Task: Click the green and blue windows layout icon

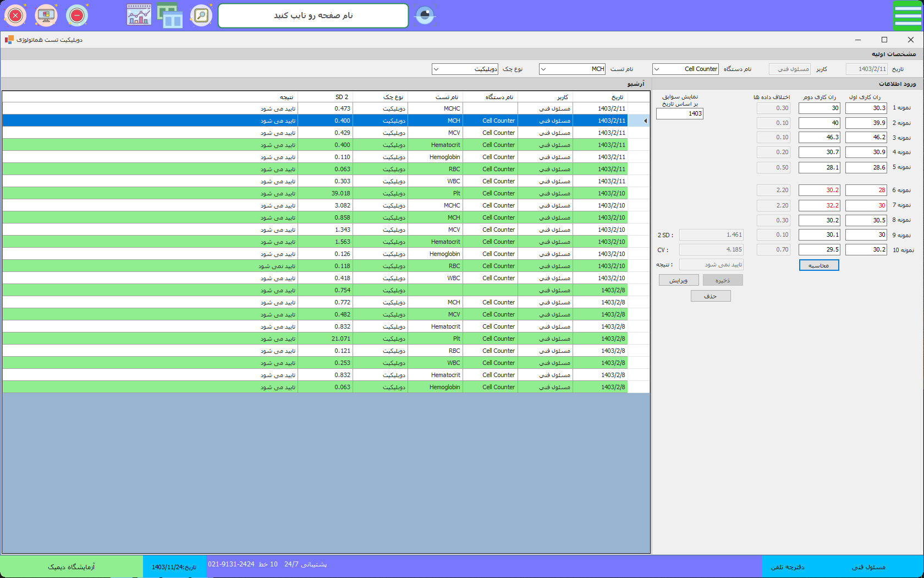Action: pos(170,15)
